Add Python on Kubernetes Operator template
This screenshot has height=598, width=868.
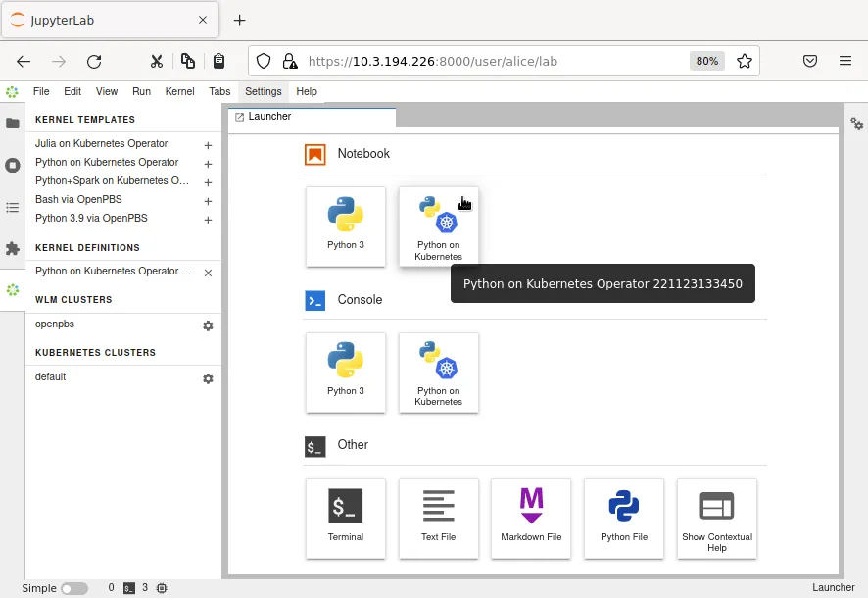coord(208,164)
